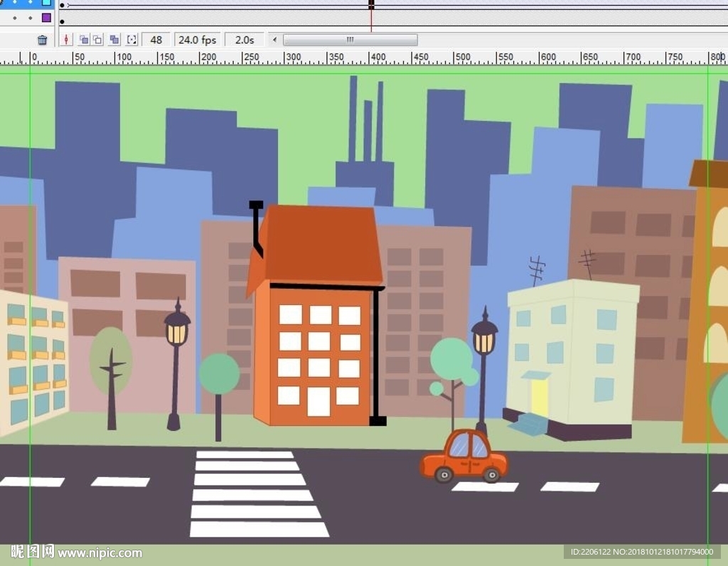Click the purple layer outline color swatch
Screen dimensions: 728x566
tap(46, 18)
